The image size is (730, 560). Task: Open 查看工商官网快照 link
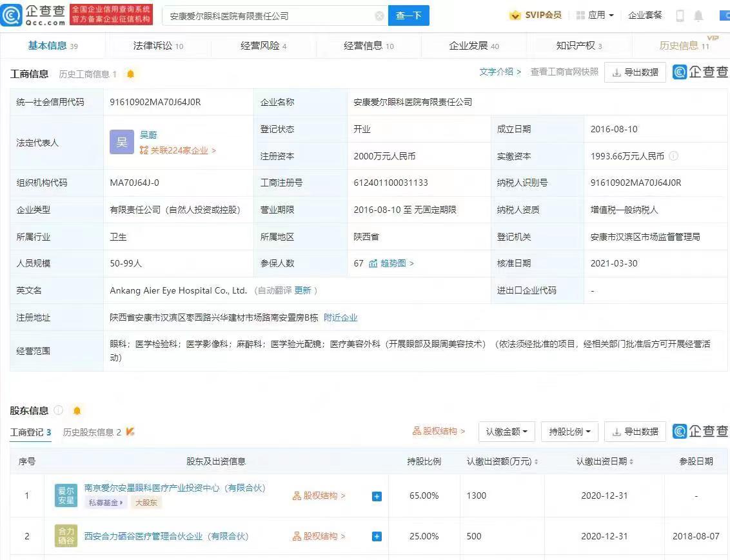(564, 72)
